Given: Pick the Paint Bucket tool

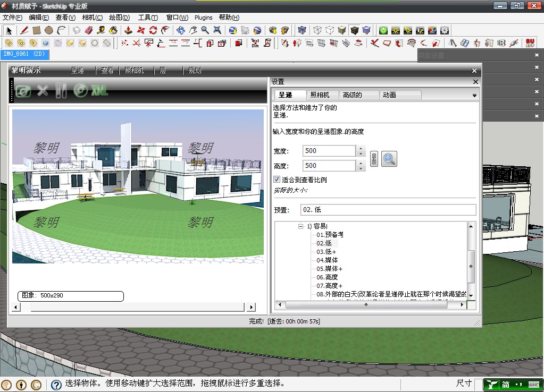Looking at the screenshot, I should click(113, 30).
